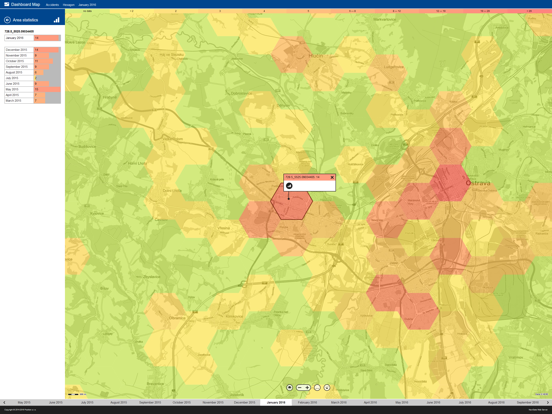Close the hexagon info popup
The width and height of the screenshot is (552, 414).
332,177
